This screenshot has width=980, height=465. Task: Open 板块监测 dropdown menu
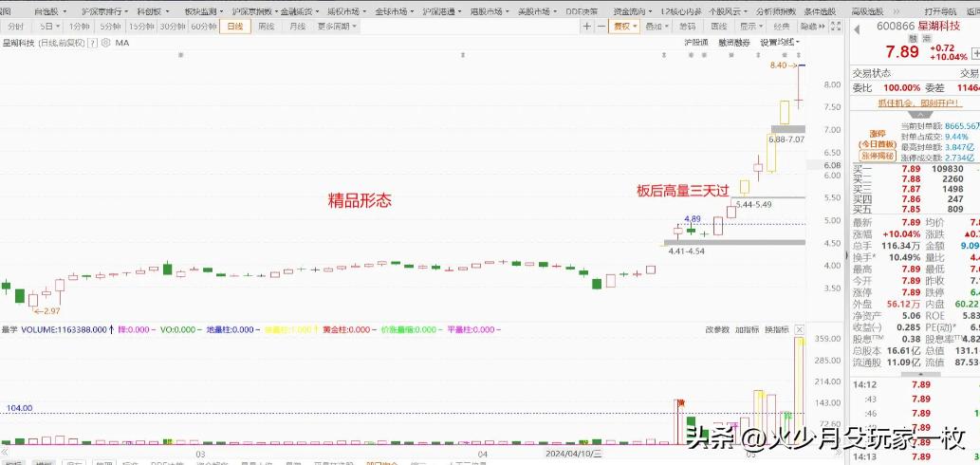point(205,11)
